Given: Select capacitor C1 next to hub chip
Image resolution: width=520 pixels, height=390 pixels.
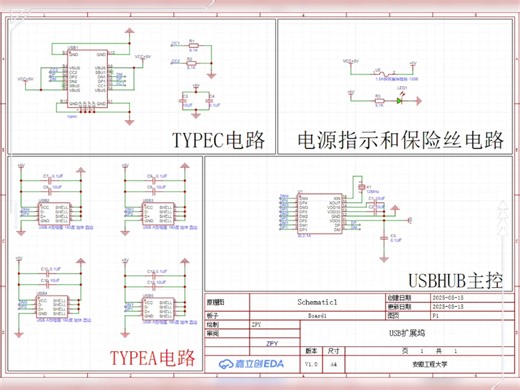Looking at the screenshot, I should point(376,202).
